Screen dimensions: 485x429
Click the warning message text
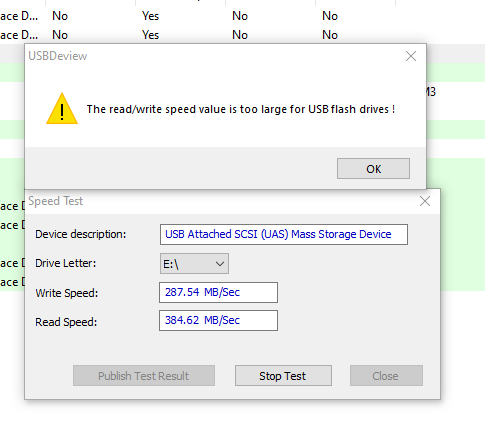pyautogui.click(x=241, y=109)
